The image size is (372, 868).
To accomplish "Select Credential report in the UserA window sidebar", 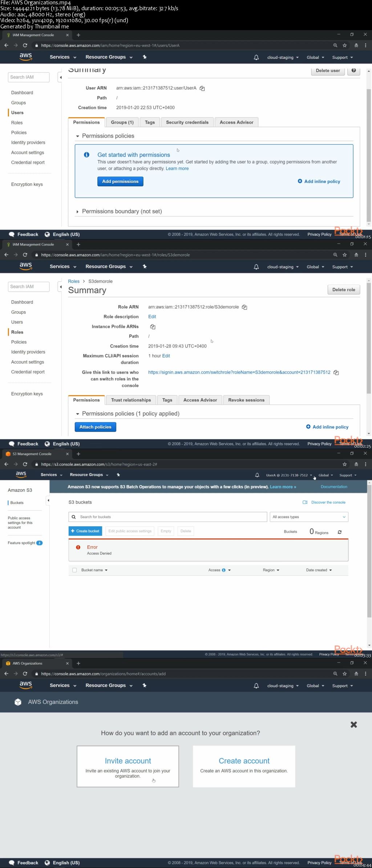I will pos(28,163).
